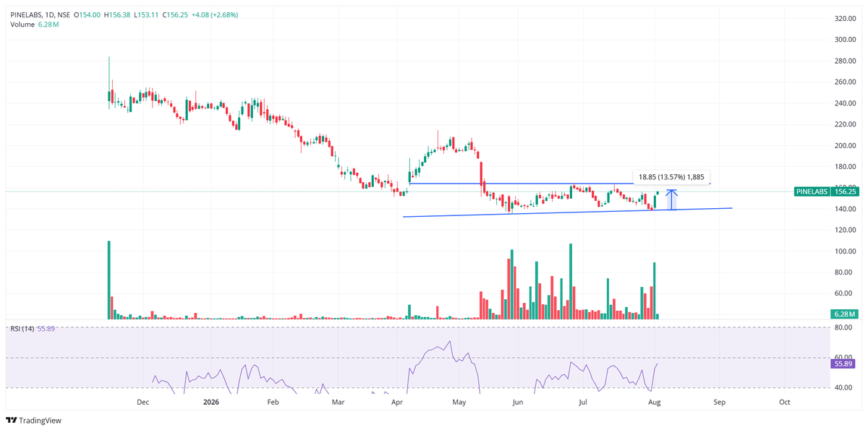Click the +4.08 (+2.68%) change readout
Image resolution: width=868 pixels, height=430 pixels.
pyautogui.click(x=215, y=14)
